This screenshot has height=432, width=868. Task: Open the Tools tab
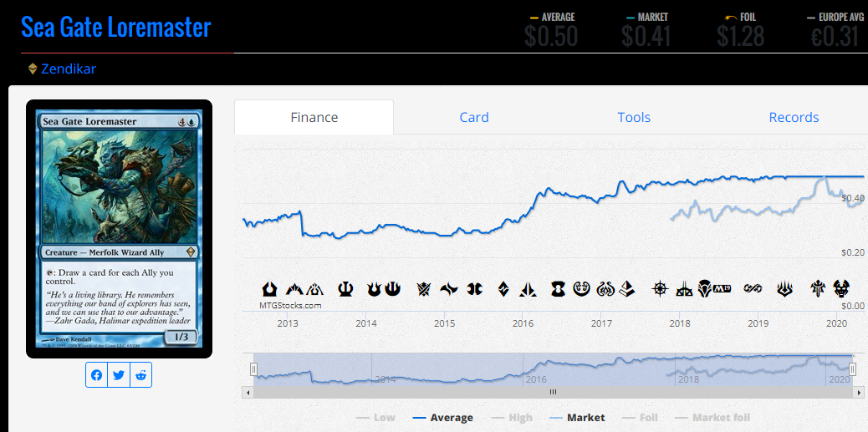(634, 117)
